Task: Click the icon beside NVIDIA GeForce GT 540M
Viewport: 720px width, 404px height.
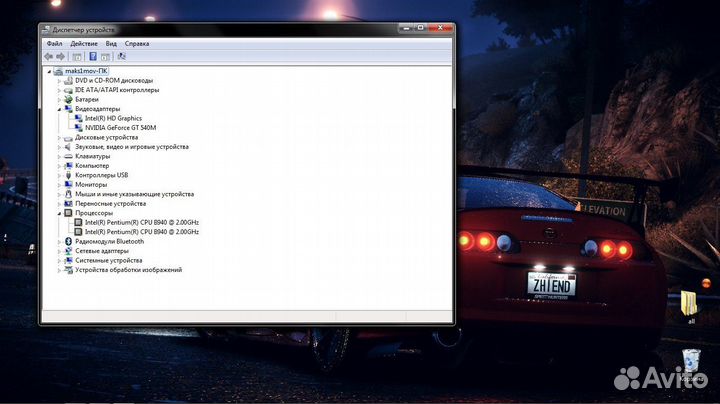Action: [x=79, y=128]
